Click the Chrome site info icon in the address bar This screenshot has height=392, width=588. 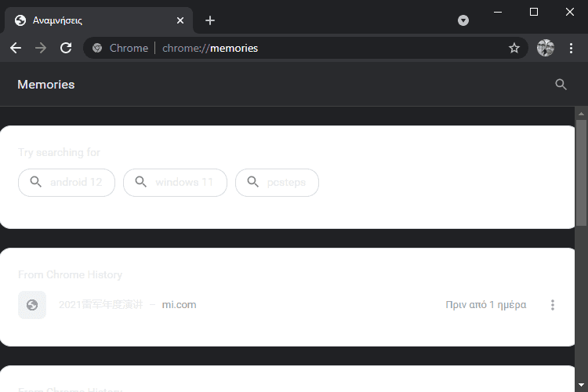[x=97, y=48]
